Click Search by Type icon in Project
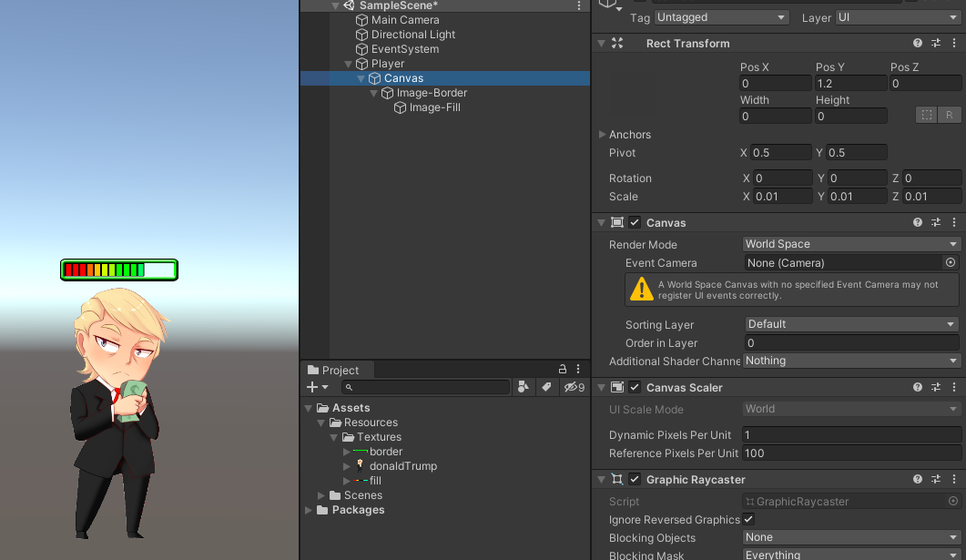The width and height of the screenshot is (966, 560). (x=523, y=387)
